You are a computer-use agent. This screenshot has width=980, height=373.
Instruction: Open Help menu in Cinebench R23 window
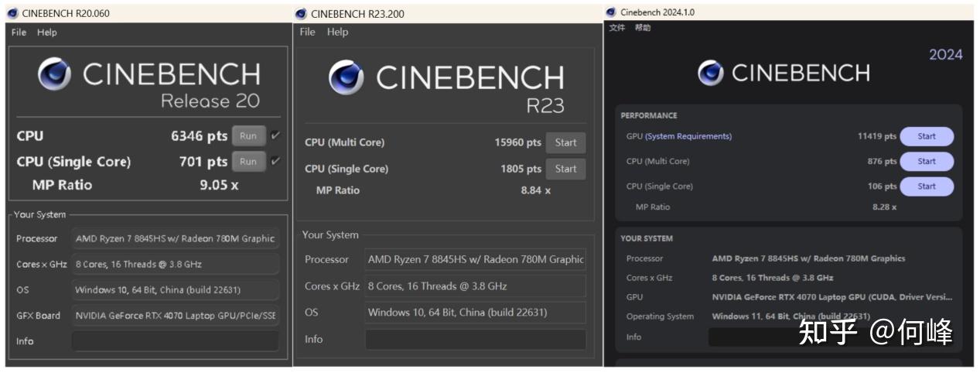tap(337, 32)
